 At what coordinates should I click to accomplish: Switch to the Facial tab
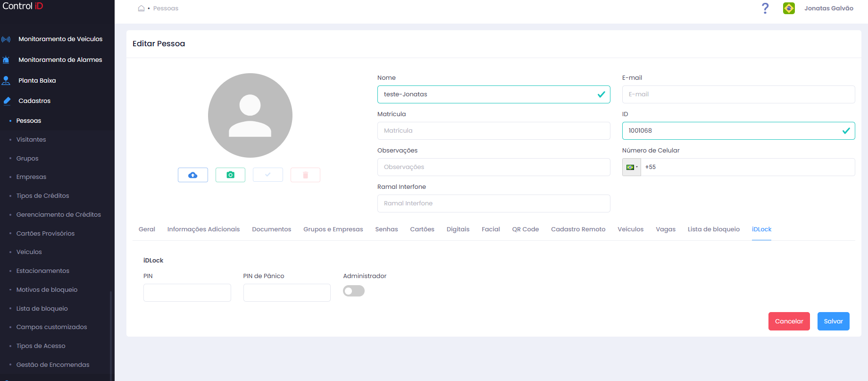491,229
